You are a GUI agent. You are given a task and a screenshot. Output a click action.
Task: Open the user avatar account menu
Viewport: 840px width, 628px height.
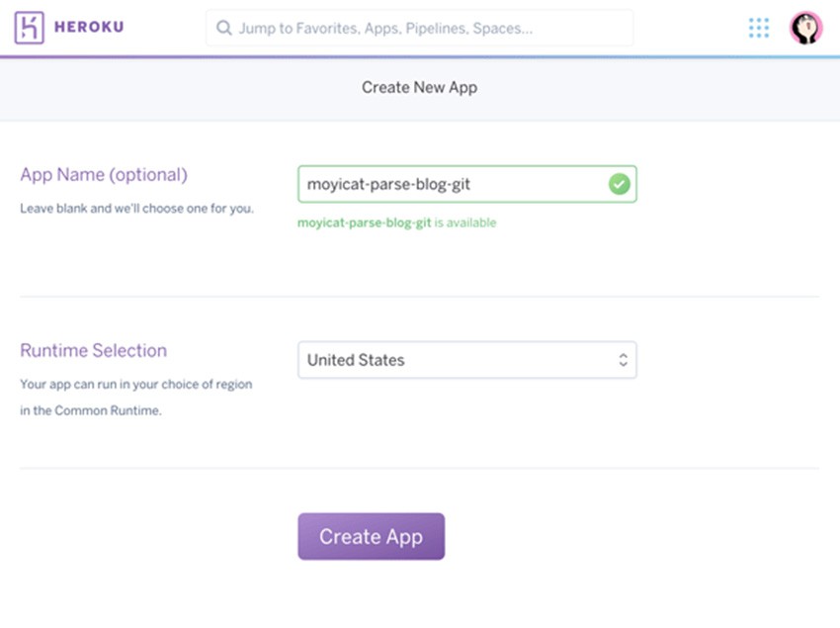pos(805,28)
